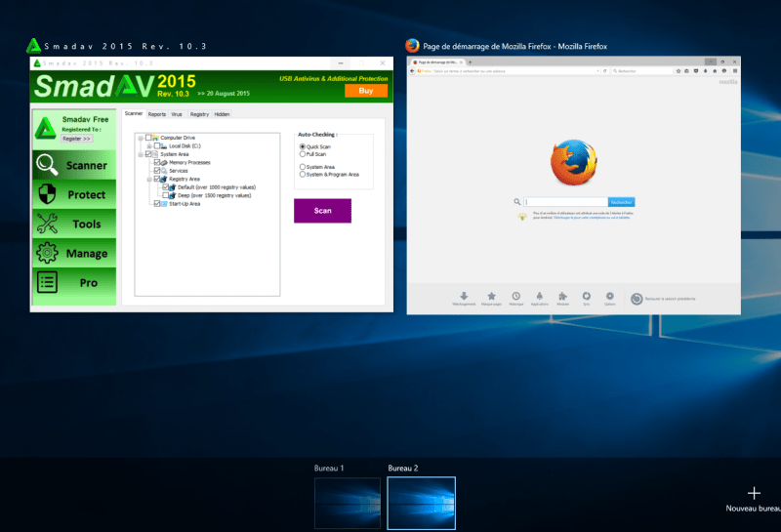The image size is (781, 532).
Task: Toggle the Default registry values checkbox
Action: (x=165, y=187)
